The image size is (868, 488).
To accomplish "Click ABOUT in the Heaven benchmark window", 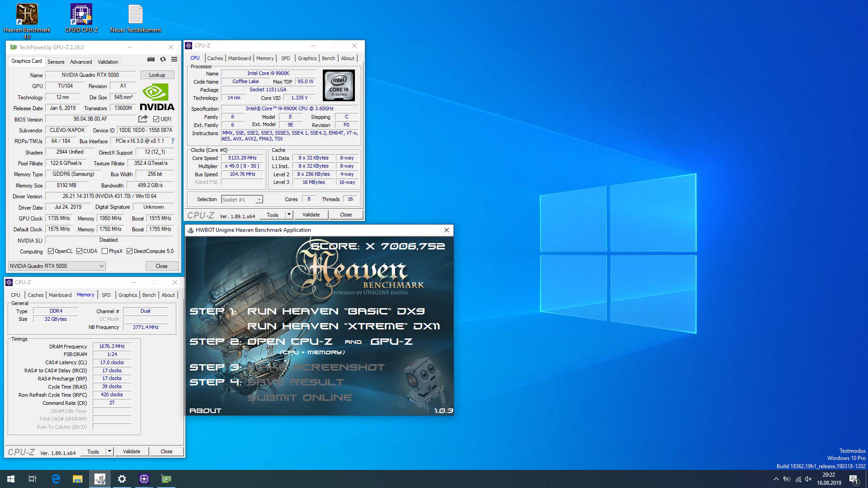I will tap(205, 410).
